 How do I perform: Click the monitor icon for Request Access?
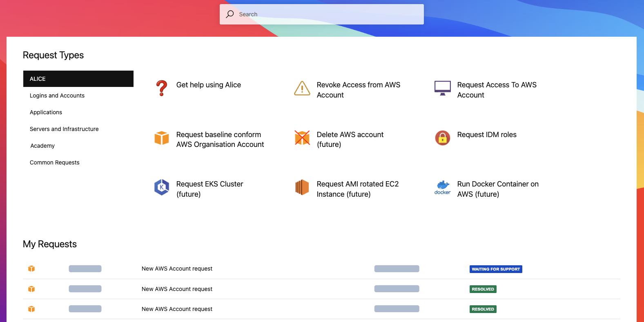click(443, 88)
